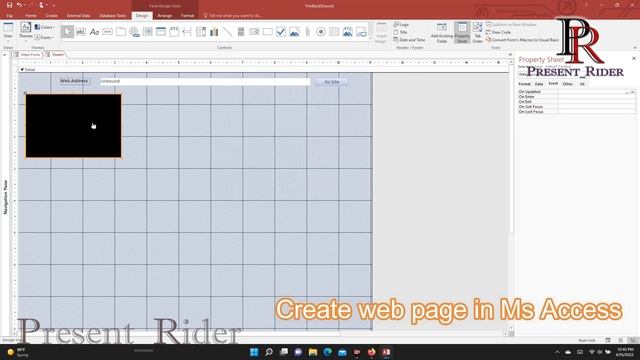This screenshot has width=640, height=360.
Task: Select the Chart control
Action: [x=214, y=32]
